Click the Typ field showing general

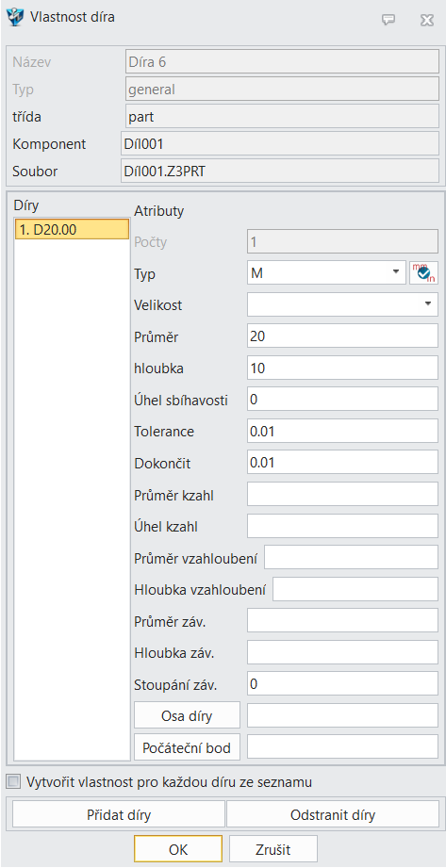point(283,90)
